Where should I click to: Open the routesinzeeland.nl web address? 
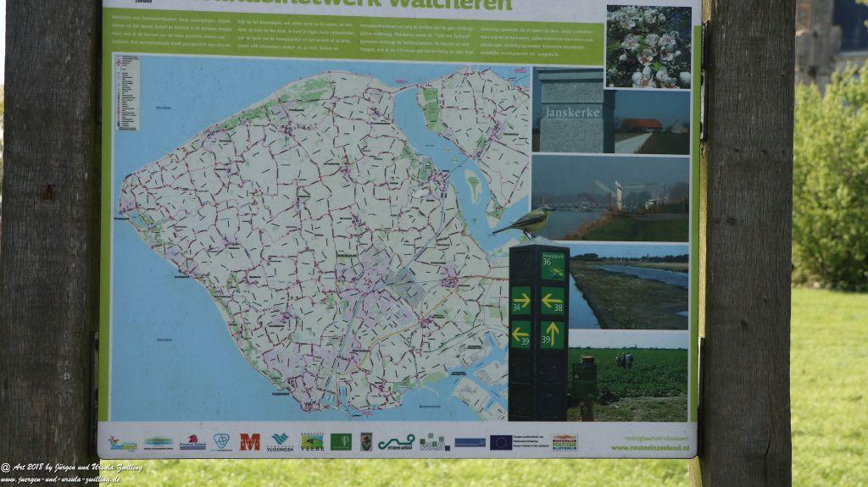tap(648, 447)
